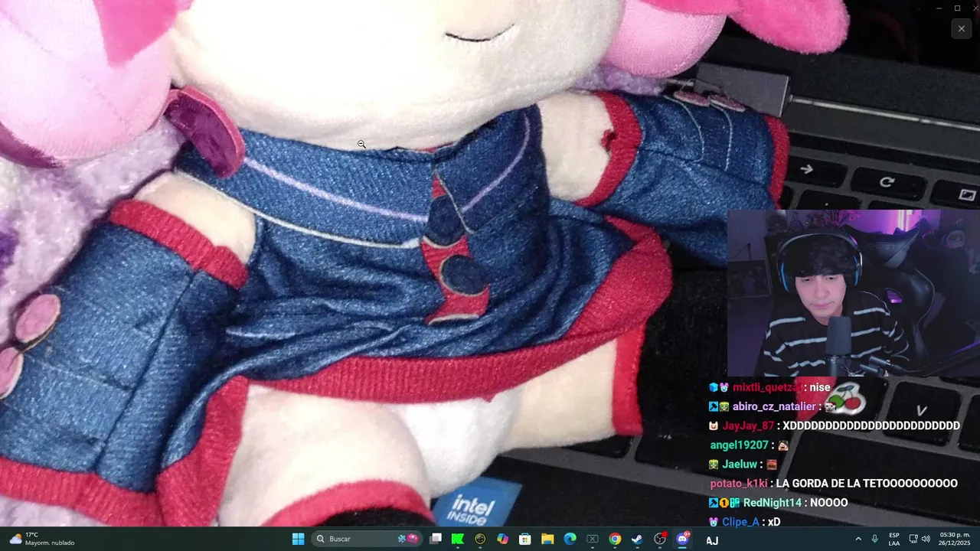980x551 pixels.
Task: Click the Buscar search box in taskbar
Action: click(x=367, y=539)
